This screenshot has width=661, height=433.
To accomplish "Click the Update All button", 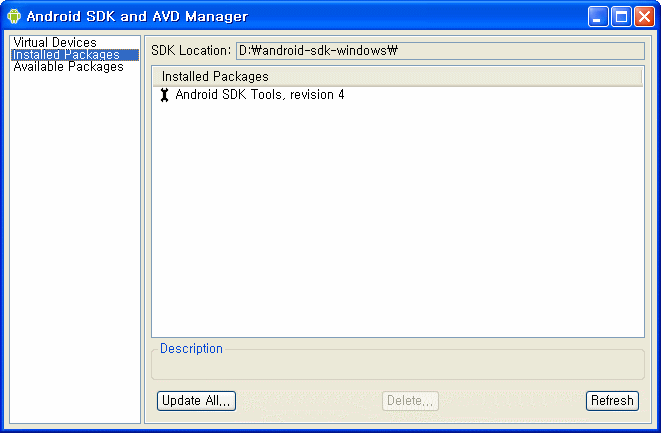I will click(196, 401).
